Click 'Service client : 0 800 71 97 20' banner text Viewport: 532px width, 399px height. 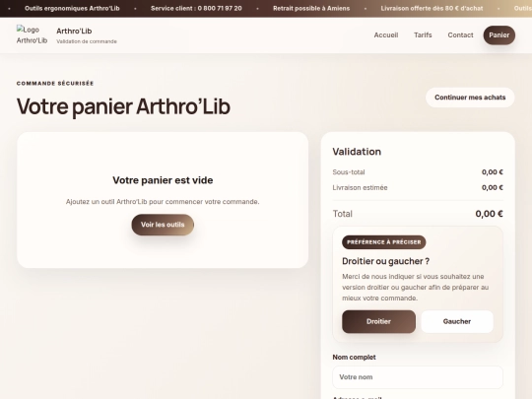(x=196, y=8)
